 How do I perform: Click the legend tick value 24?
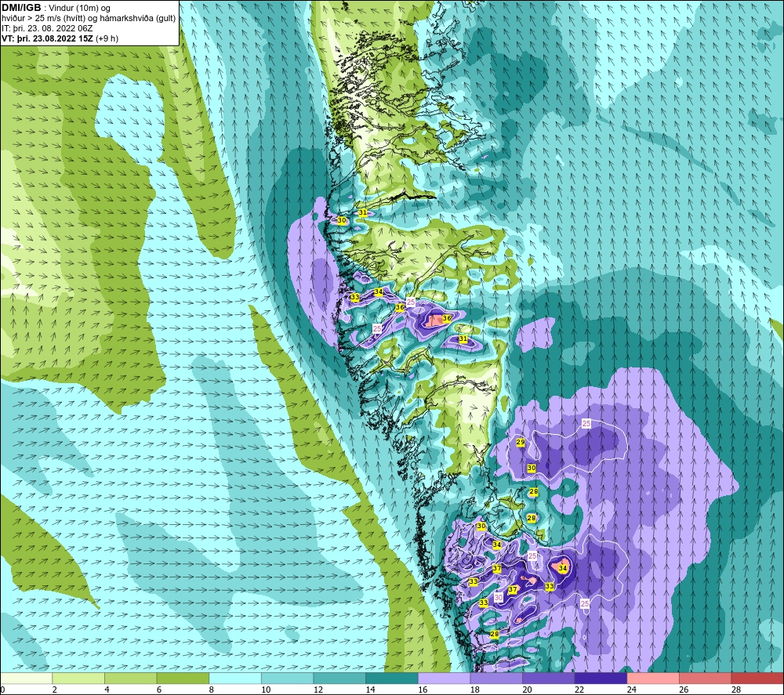632,690
